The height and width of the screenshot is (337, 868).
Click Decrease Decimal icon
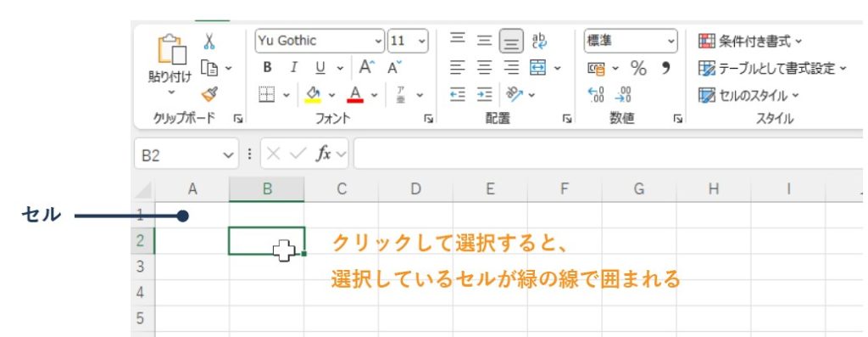623,95
